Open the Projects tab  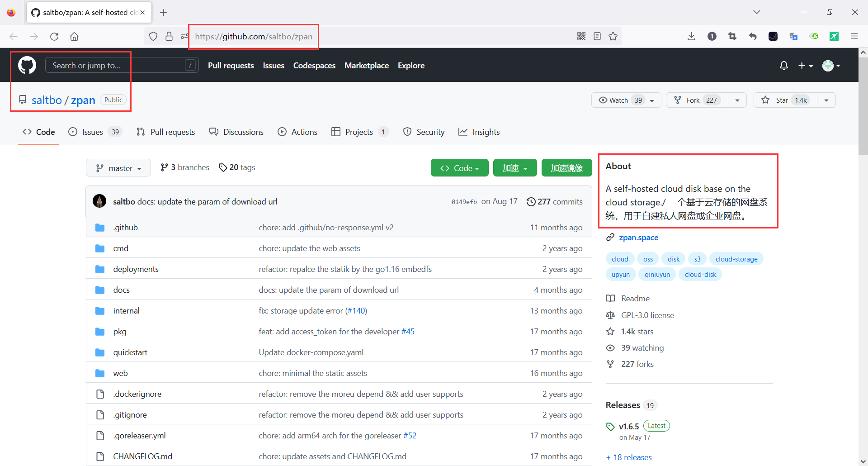pos(360,132)
